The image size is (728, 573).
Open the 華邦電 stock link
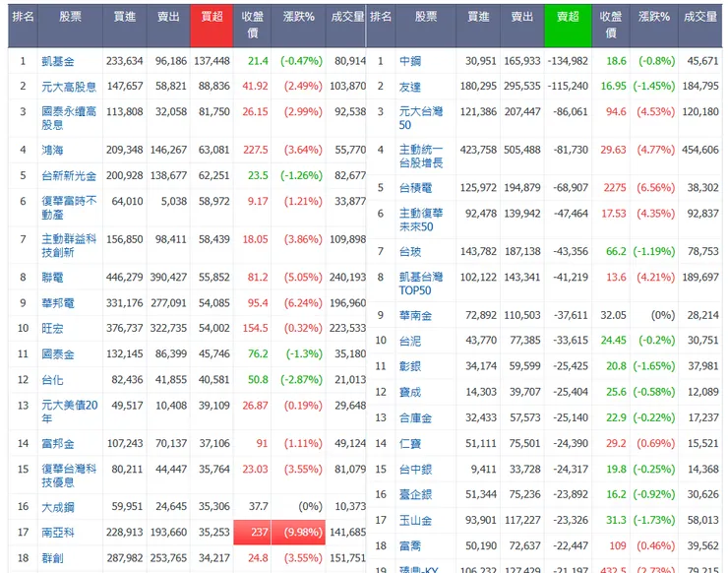[58, 303]
